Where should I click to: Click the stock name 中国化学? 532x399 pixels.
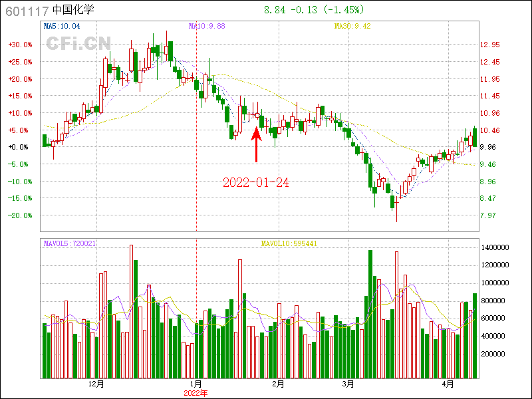pos(73,11)
